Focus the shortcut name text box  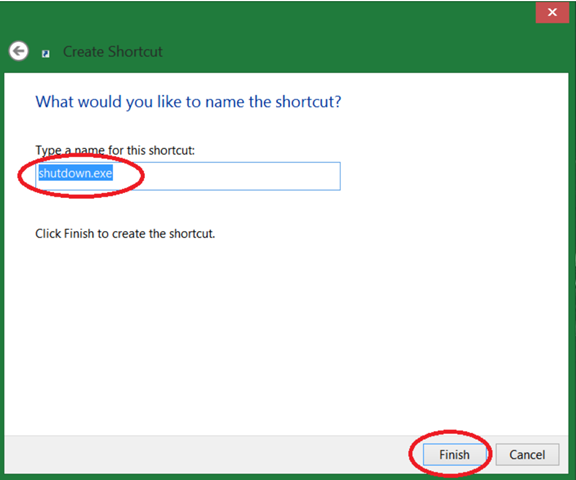click(188, 176)
